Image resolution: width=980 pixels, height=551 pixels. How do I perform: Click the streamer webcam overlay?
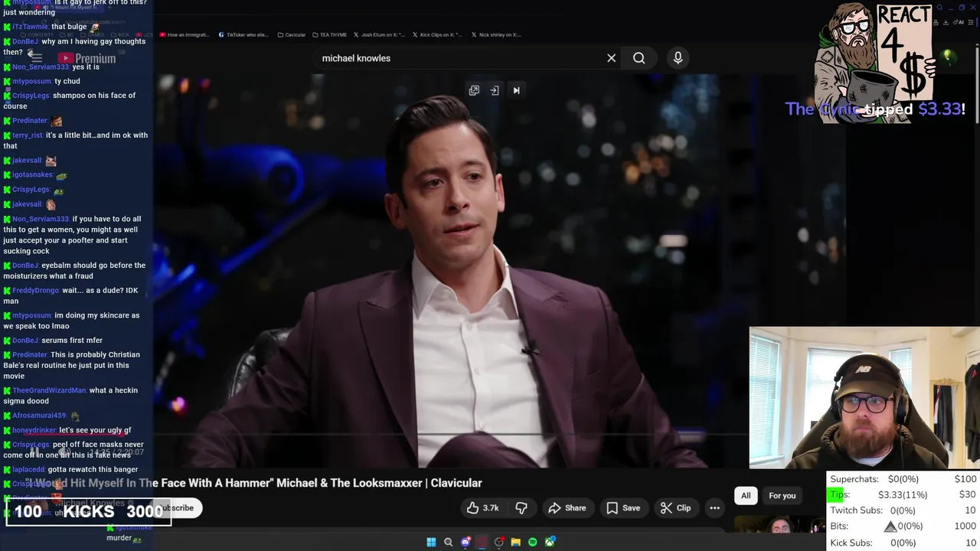864,398
